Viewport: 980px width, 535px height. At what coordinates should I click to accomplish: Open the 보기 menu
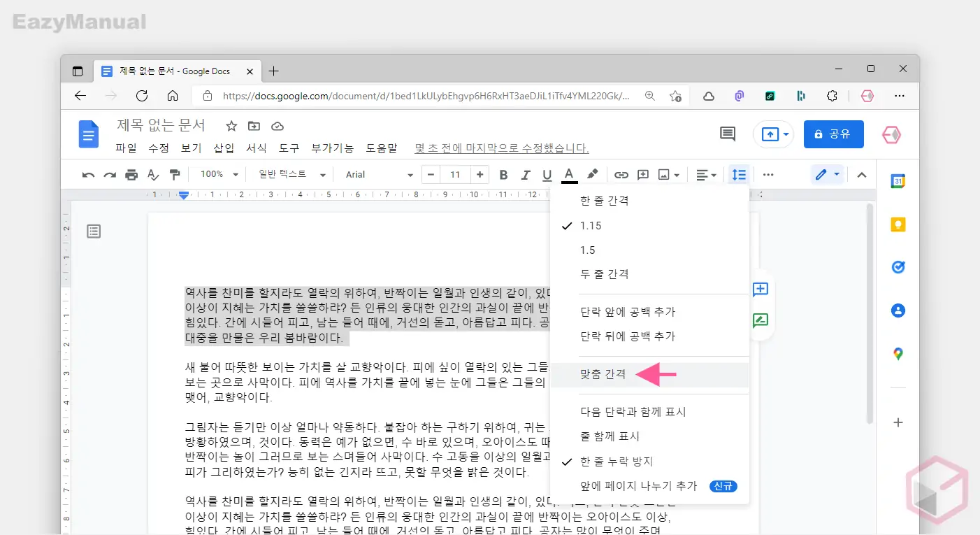[x=191, y=148]
